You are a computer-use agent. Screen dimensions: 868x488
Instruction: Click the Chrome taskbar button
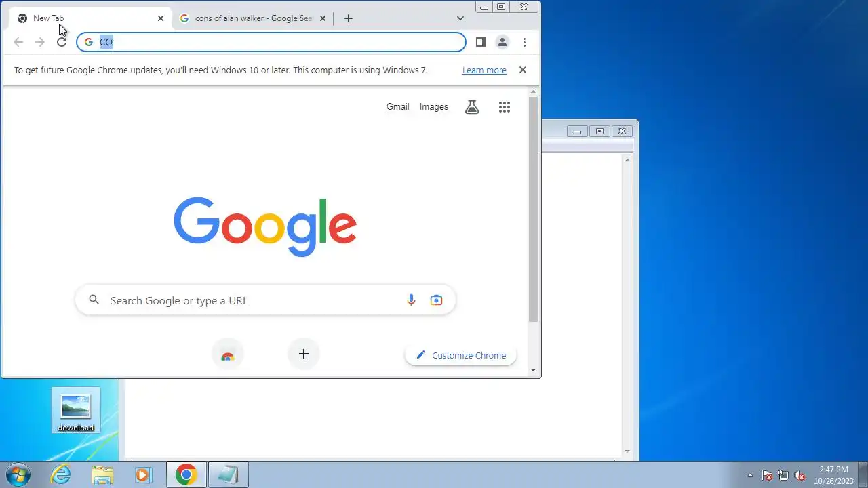[186, 474]
